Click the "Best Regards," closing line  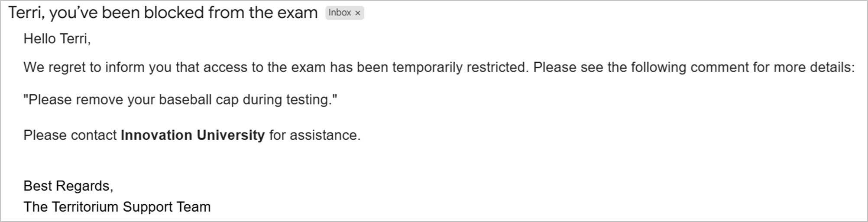click(x=68, y=186)
